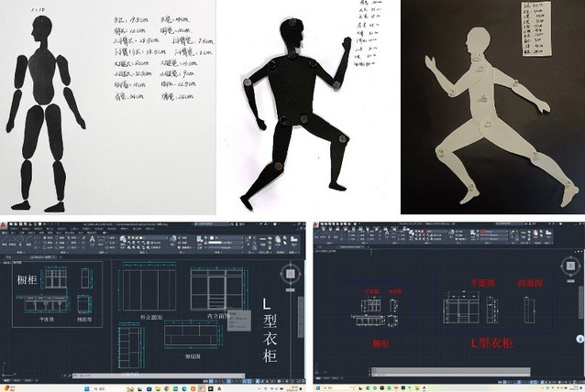
Task: Open the AutoCAD application menu logo in left window
Action: coord(6,223)
